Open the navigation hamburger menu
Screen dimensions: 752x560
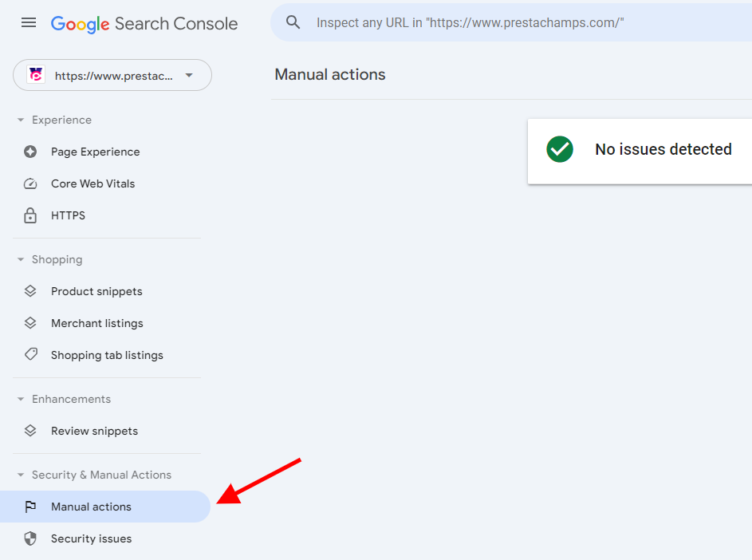29,22
